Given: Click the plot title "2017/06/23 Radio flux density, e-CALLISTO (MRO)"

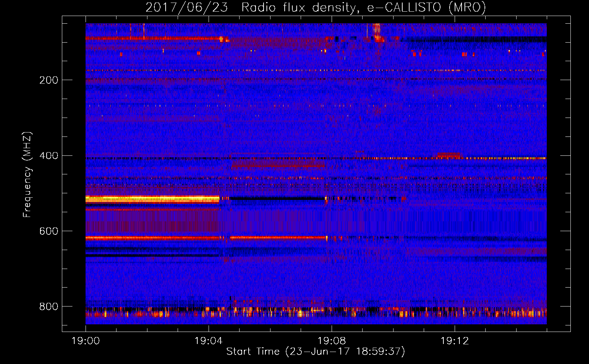Looking at the screenshot, I should [x=316, y=7].
